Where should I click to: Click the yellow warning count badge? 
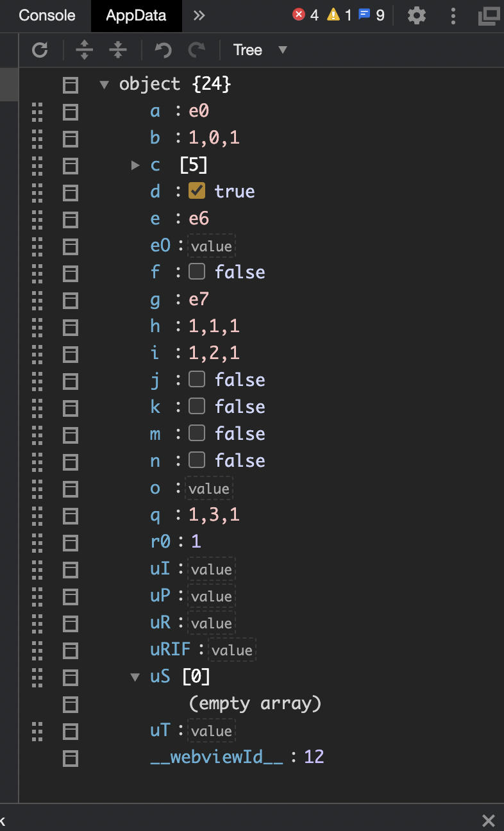tap(339, 15)
